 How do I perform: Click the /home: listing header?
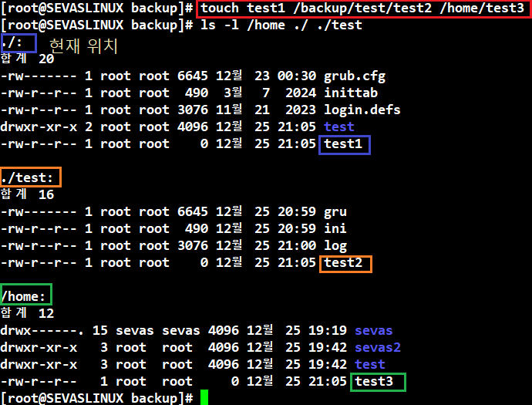click(23, 297)
